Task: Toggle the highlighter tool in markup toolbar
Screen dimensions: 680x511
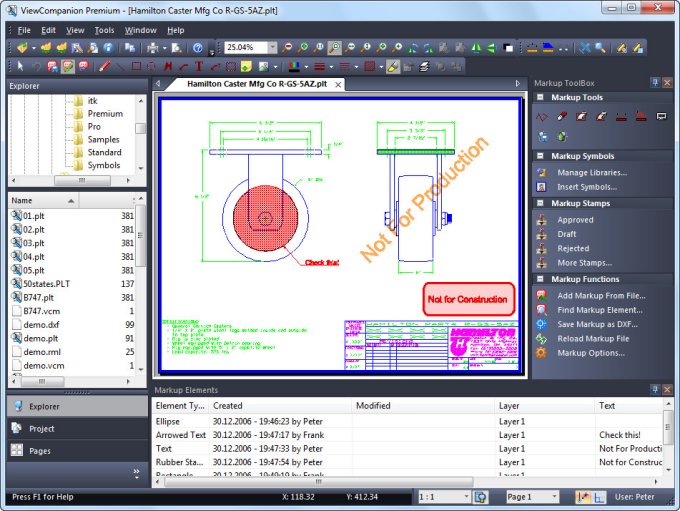Action: pos(393,67)
